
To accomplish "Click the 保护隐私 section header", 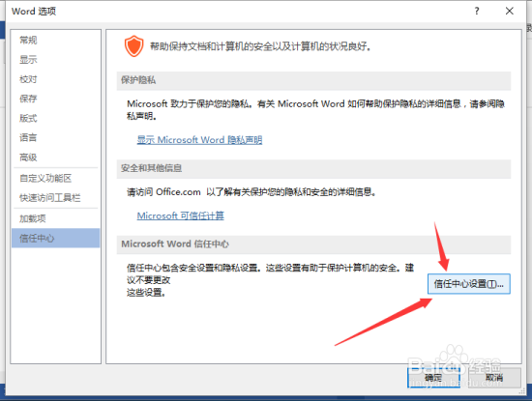I will point(313,80).
